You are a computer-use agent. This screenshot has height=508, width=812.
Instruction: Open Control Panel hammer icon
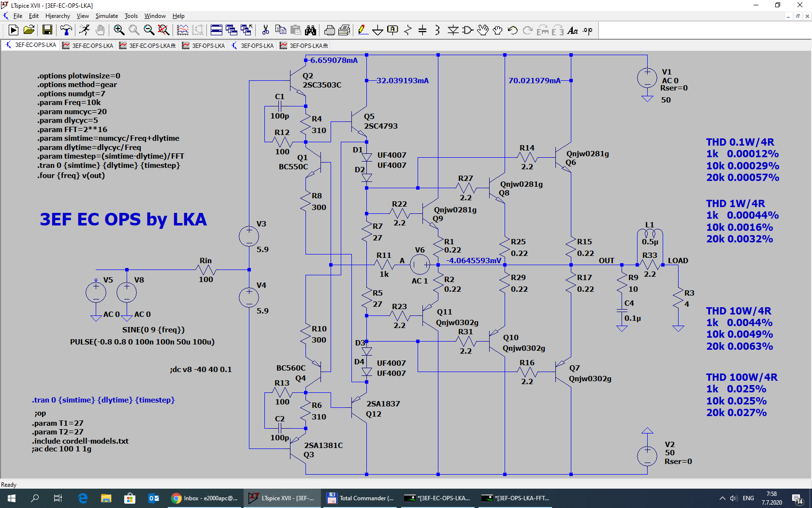click(66, 30)
